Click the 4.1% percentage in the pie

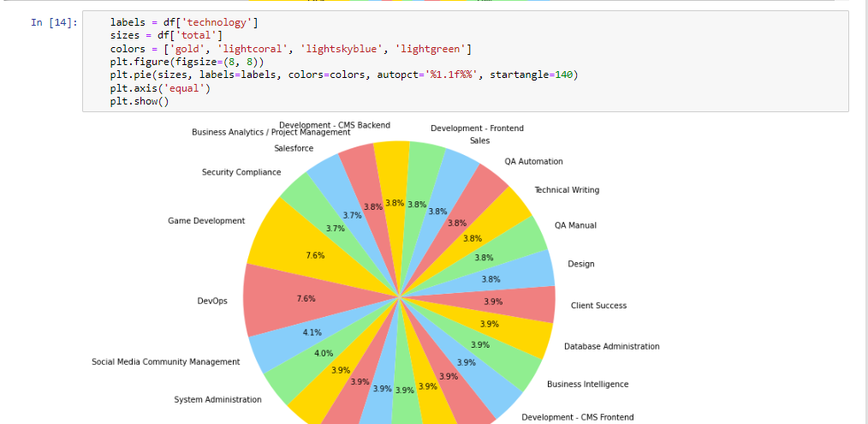click(312, 332)
